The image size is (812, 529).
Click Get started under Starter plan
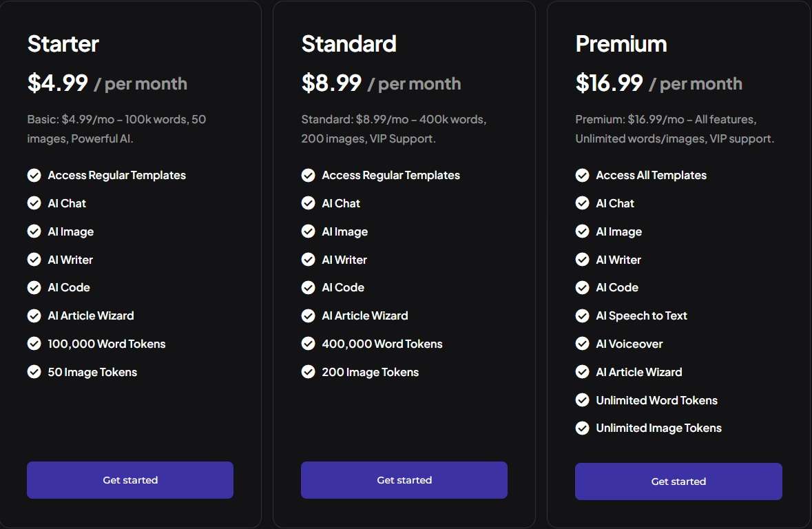130,480
